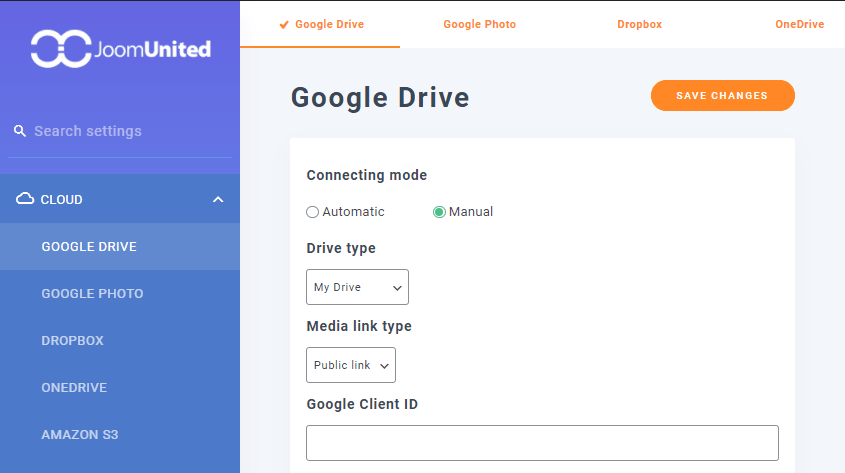Click the Connecting mode label
Viewport: 845px width, 473px height.
tap(366, 175)
